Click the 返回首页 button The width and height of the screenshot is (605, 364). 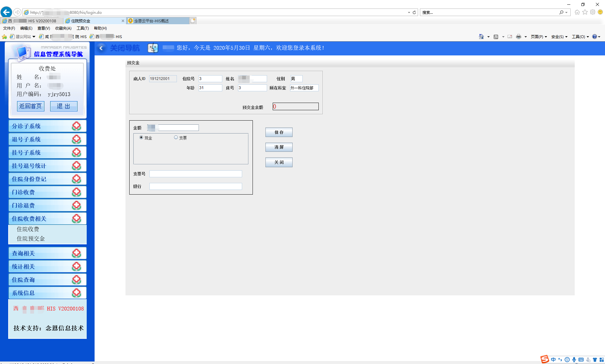click(31, 106)
